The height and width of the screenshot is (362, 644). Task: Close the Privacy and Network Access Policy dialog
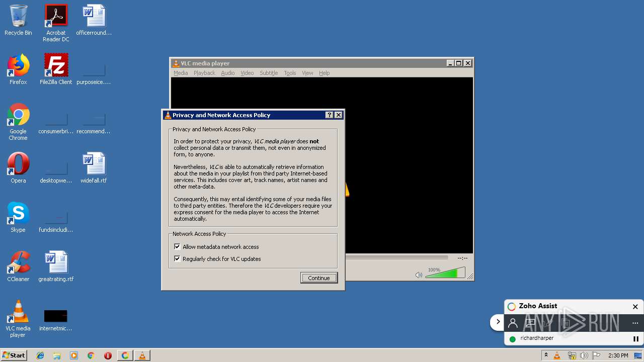[x=339, y=115]
